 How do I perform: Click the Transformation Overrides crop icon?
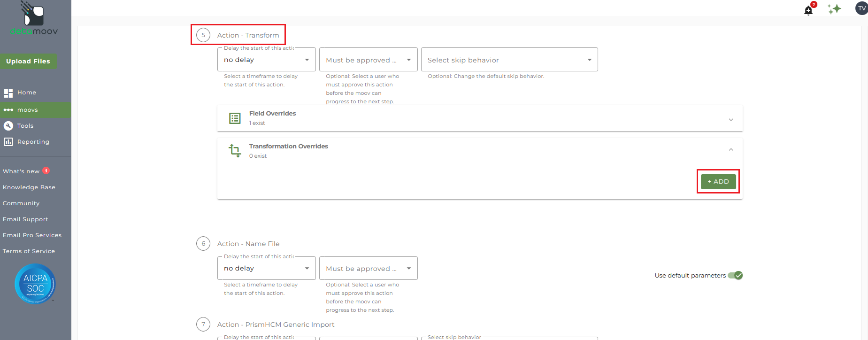tap(235, 151)
